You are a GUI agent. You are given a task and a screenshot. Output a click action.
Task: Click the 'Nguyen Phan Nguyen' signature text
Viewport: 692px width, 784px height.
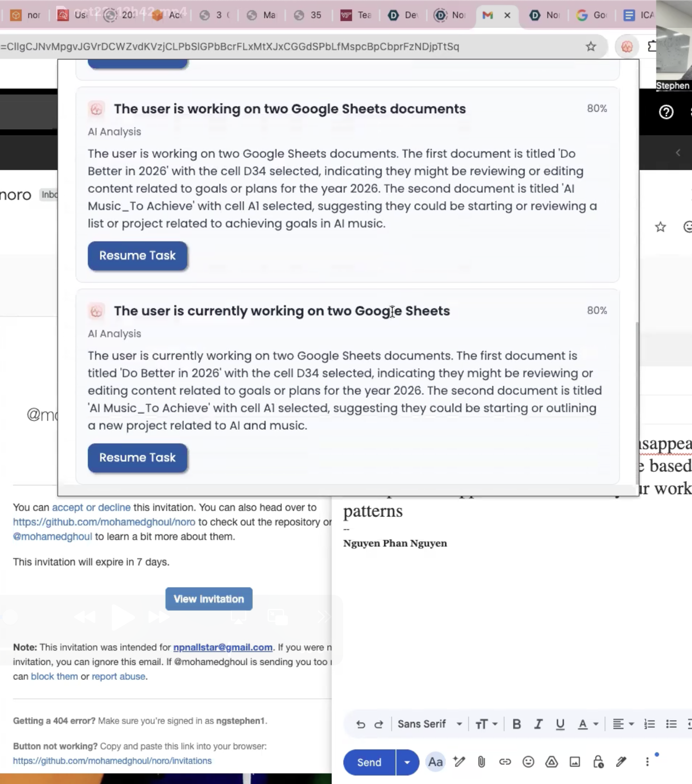tap(395, 543)
